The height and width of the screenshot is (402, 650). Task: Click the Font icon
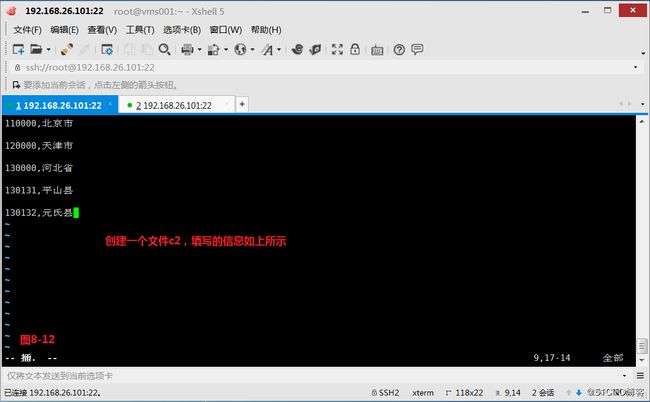(x=267, y=50)
